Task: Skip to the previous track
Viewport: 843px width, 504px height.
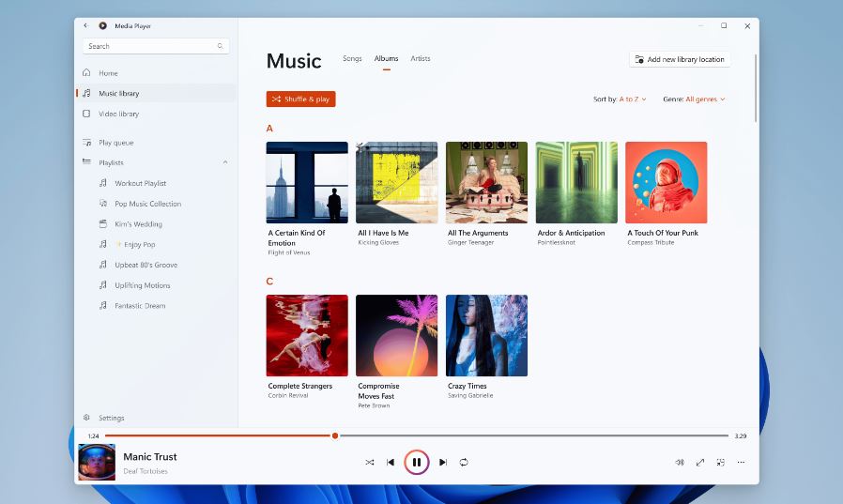Action: click(391, 462)
